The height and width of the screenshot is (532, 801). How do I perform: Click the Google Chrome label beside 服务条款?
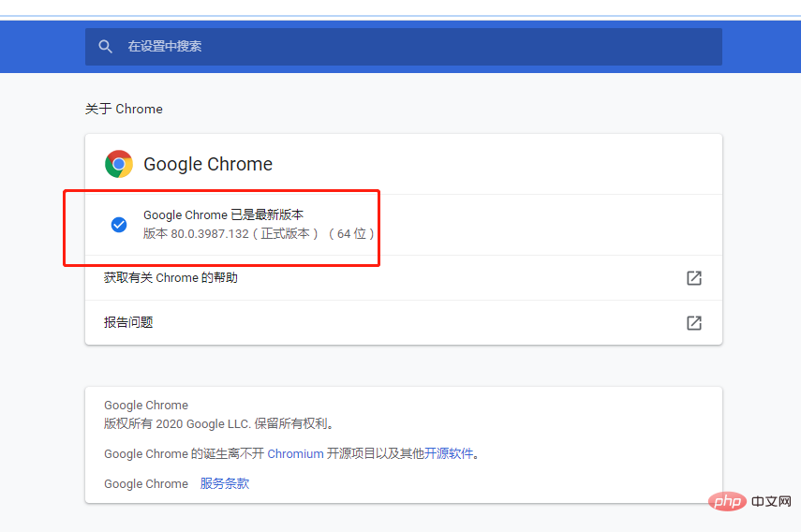click(146, 484)
